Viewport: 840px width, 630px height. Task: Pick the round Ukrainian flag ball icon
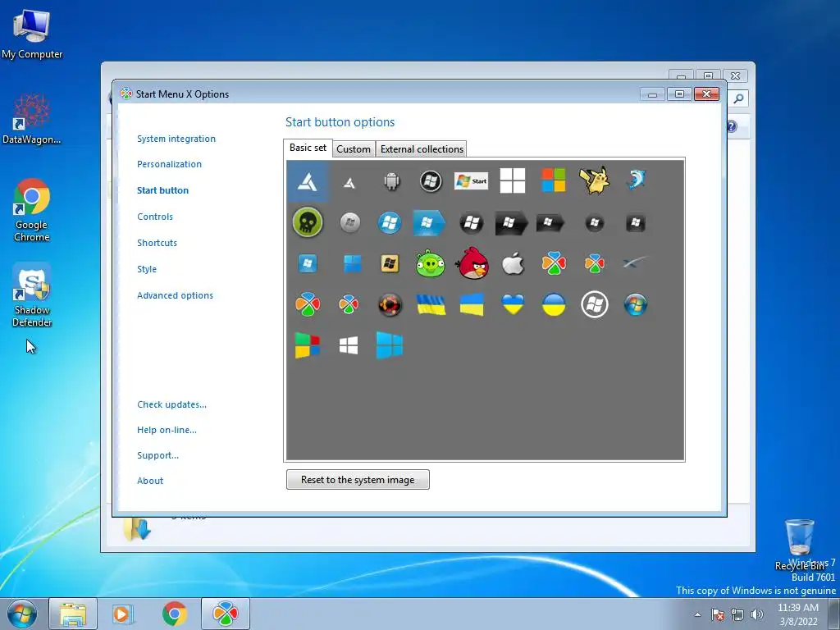[554, 304]
